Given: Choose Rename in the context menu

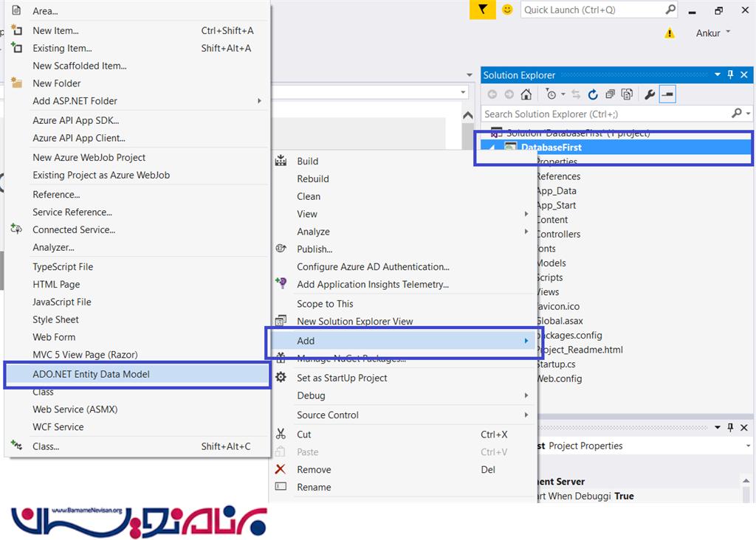Looking at the screenshot, I should click(x=402, y=487).
